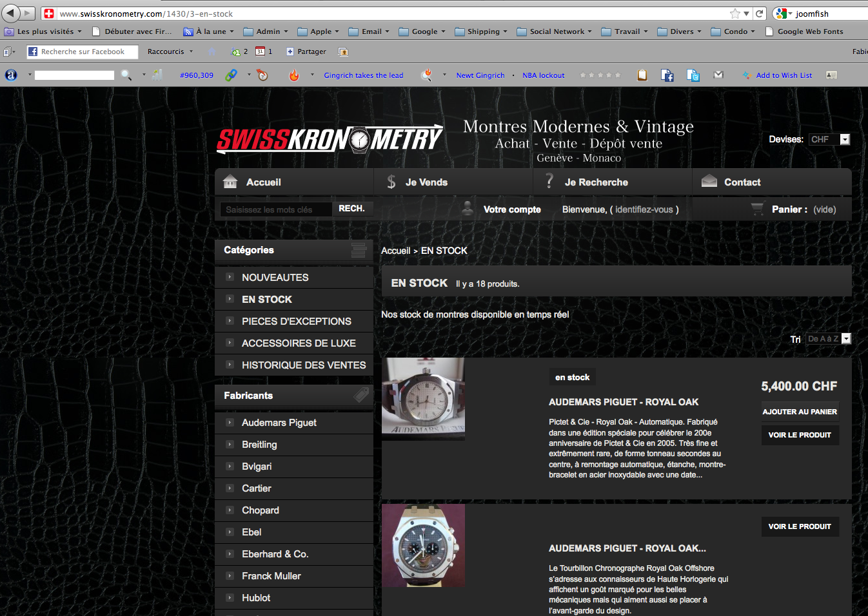Open the Hot Pages flame icon
Screen dimensions: 868x616
pyautogui.click(x=294, y=75)
